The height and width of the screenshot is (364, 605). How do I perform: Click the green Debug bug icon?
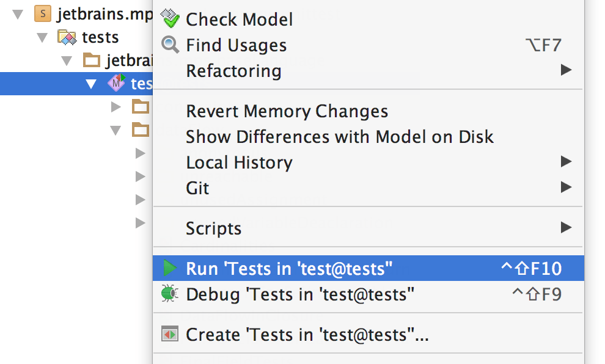pos(169,294)
